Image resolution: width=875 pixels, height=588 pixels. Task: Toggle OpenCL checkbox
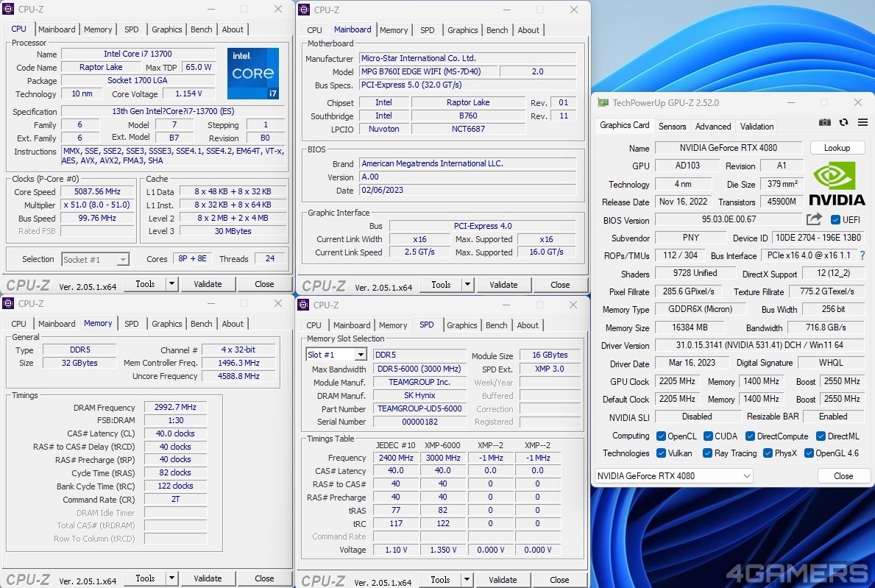662,436
